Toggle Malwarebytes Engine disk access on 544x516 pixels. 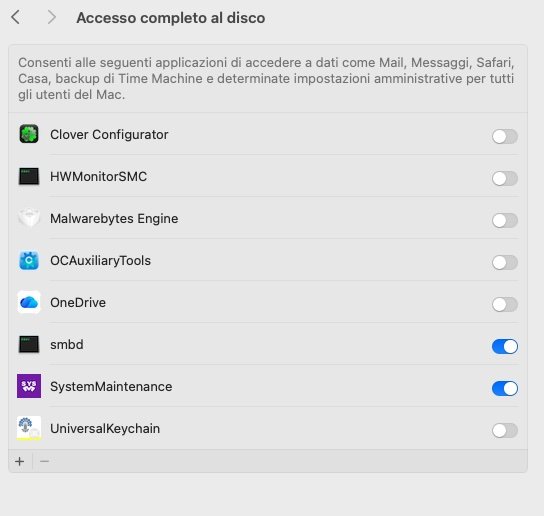pos(505,220)
